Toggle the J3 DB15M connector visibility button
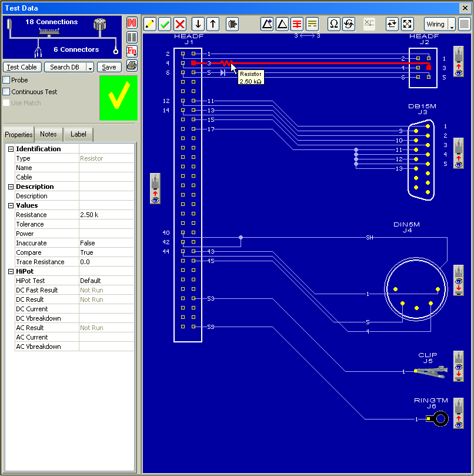Screen dimensions: 474x476 coord(459,154)
